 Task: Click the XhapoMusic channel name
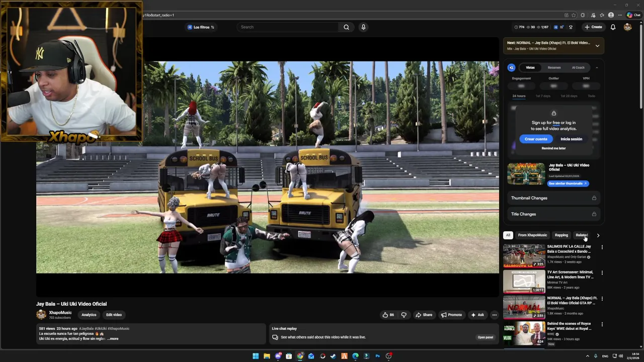(60, 313)
